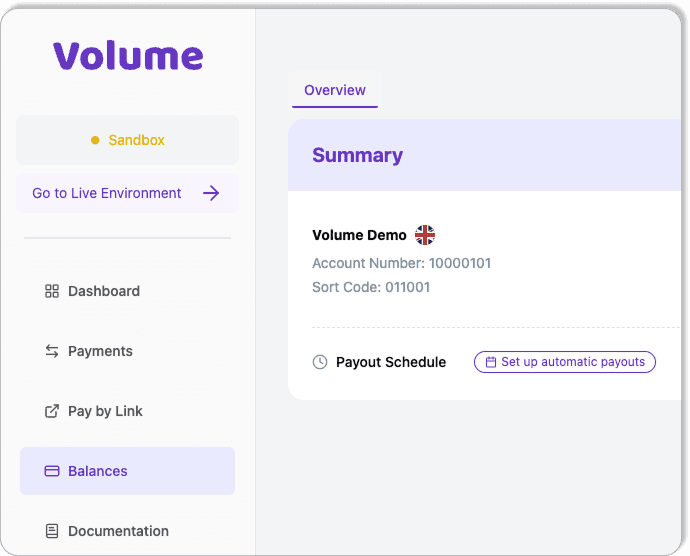The image size is (690, 556).
Task: Open the Dashboard menu item
Action: pyautogui.click(x=127, y=291)
